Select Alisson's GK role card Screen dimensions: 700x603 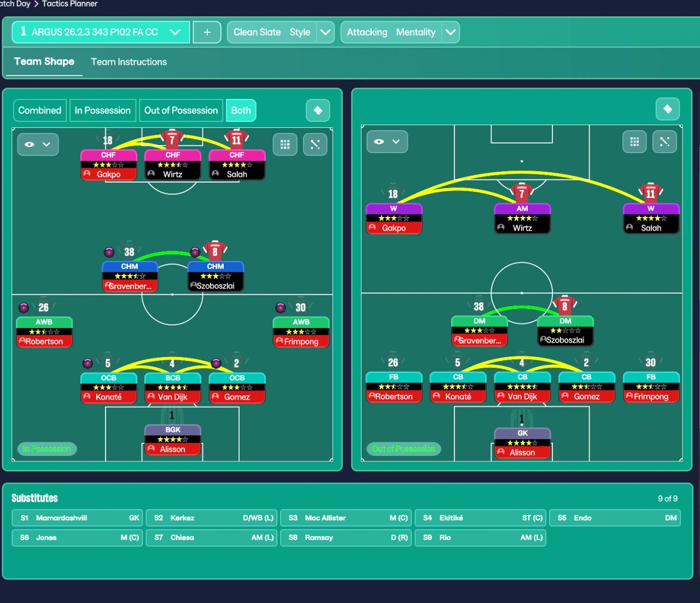[x=522, y=443]
